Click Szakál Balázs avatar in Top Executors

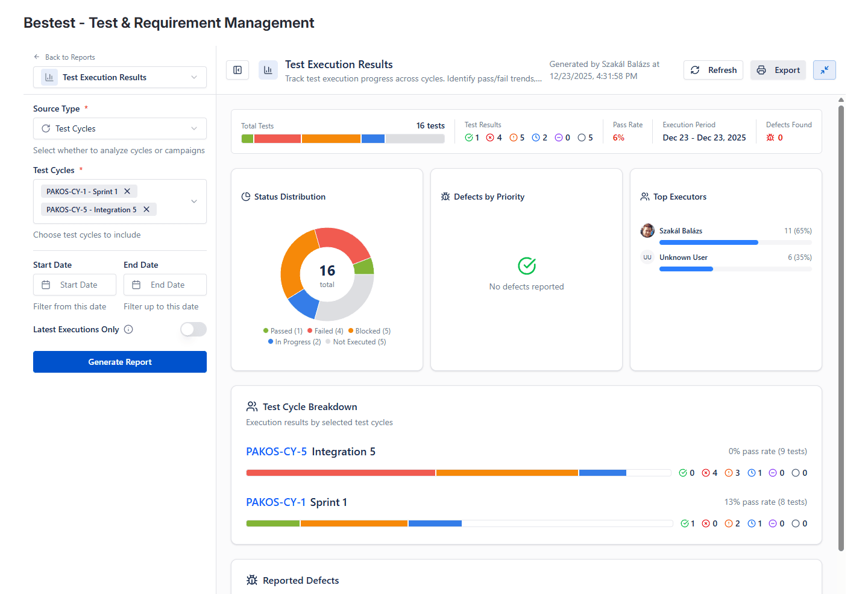[x=647, y=230]
